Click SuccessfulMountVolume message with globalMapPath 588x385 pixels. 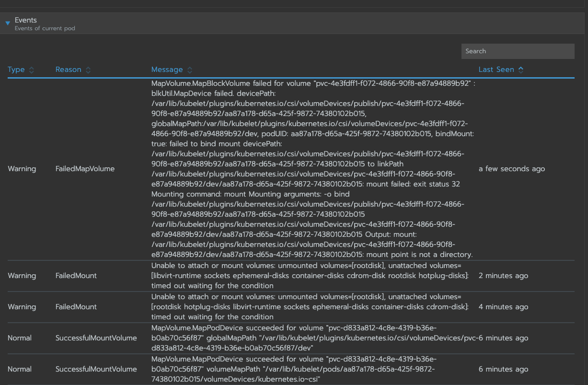pyautogui.click(x=315, y=338)
